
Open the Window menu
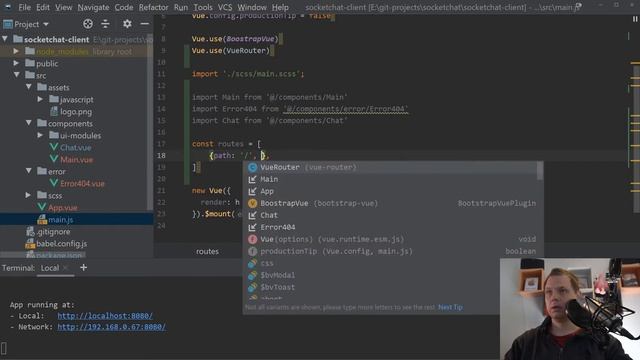point(252,7)
